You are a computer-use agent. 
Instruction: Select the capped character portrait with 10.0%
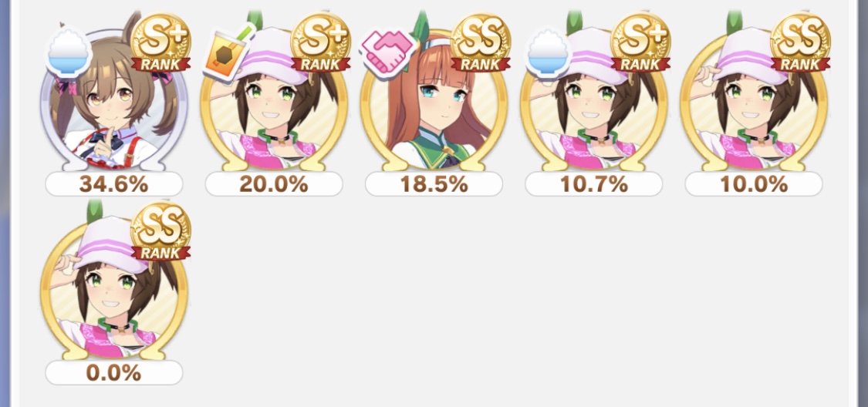point(753,99)
